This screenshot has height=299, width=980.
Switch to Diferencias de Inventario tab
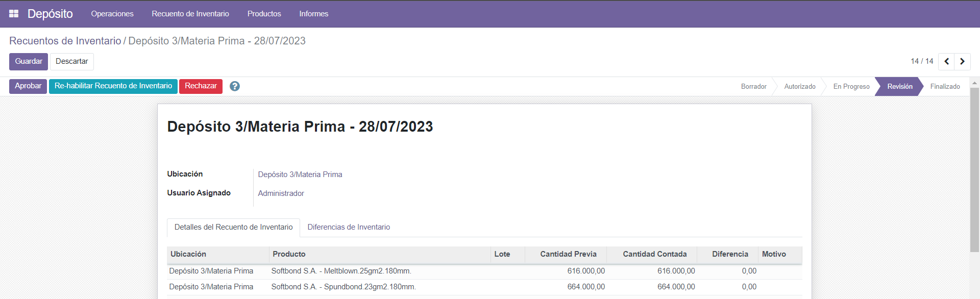tap(349, 227)
